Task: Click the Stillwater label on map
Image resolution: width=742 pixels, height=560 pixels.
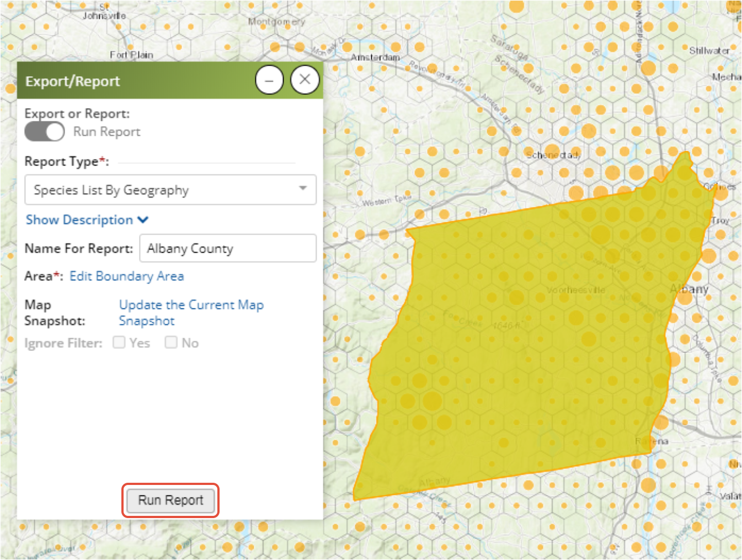Action: coord(709,50)
